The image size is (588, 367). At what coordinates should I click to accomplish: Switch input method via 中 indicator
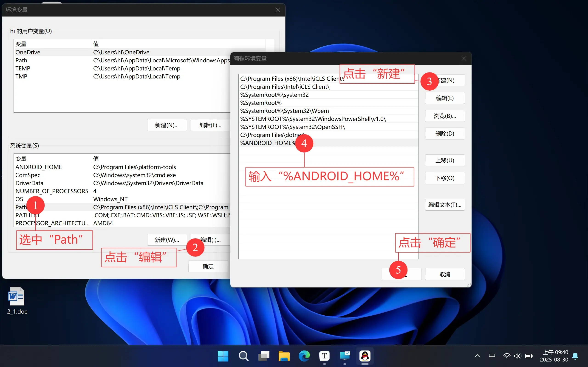point(492,356)
